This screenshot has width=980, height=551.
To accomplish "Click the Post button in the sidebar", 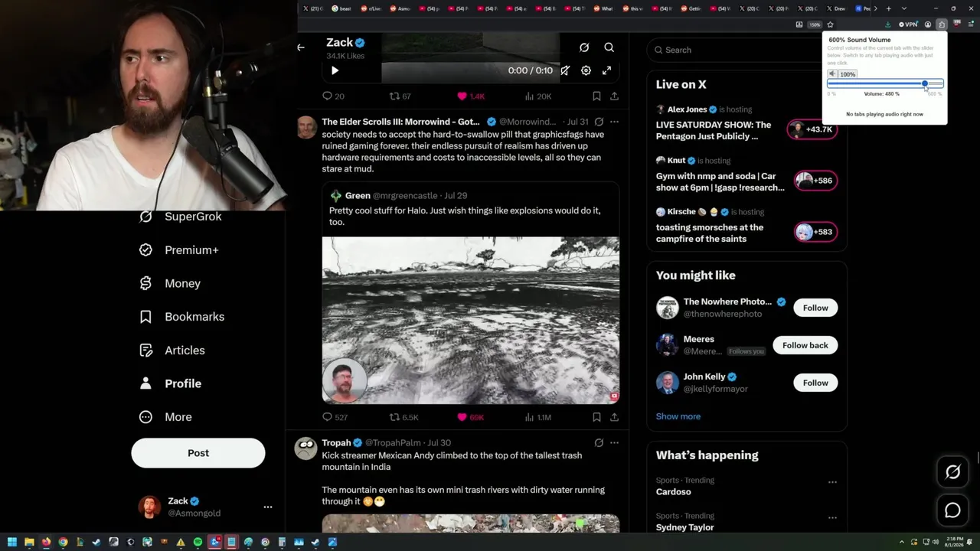I will pos(198,453).
